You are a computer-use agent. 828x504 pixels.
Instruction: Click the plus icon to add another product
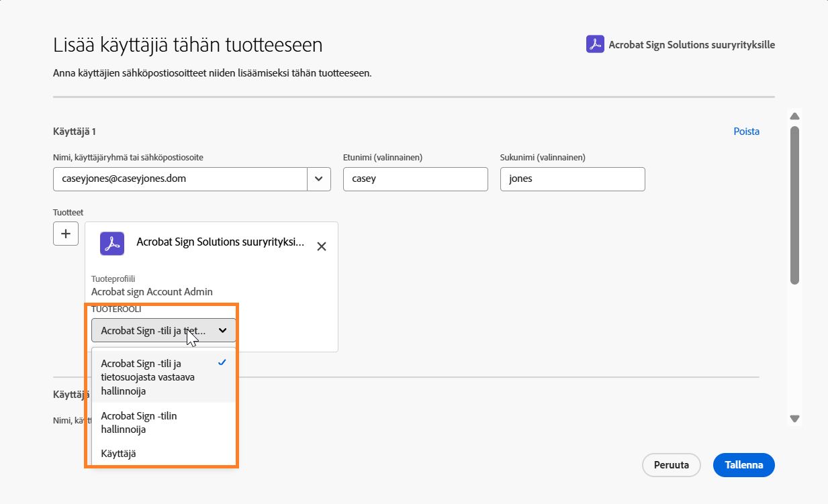point(65,233)
